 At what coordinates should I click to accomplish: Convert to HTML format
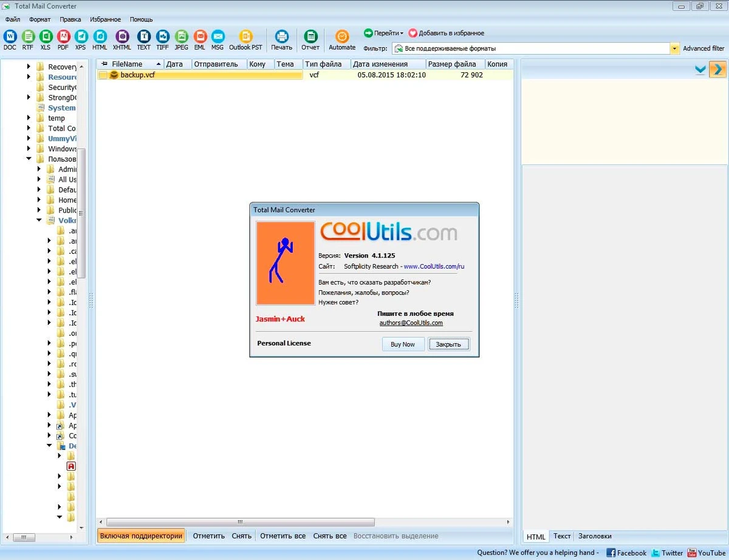click(x=100, y=40)
